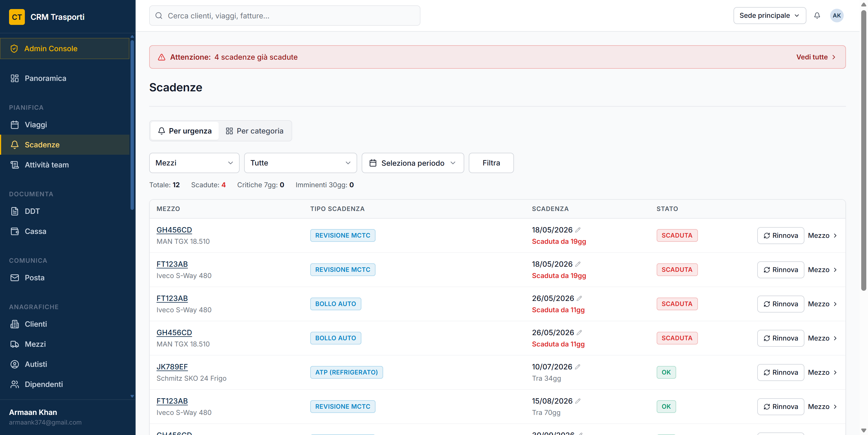Click Rinnova for JK789EF ATP row
This screenshot has width=868, height=435.
(x=780, y=372)
